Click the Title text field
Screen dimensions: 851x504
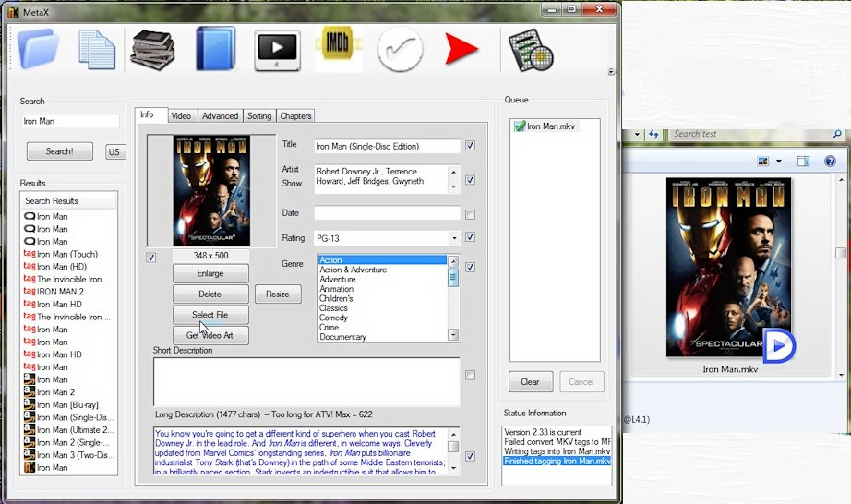pos(387,146)
